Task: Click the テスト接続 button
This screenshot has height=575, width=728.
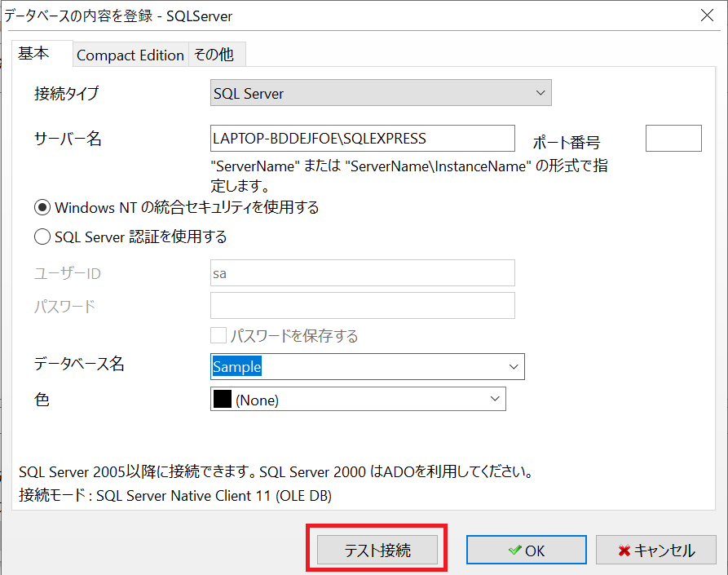Action: [x=377, y=550]
